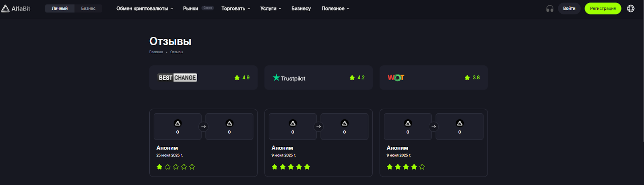Viewport: 644px width, 185px height.
Task: Click the 4.9 rating value
Action: click(x=246, y=77)
